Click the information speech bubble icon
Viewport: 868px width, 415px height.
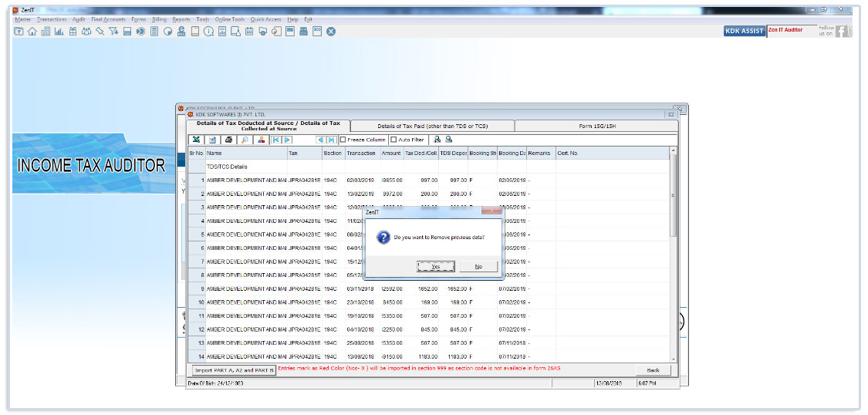coord(208,32)
